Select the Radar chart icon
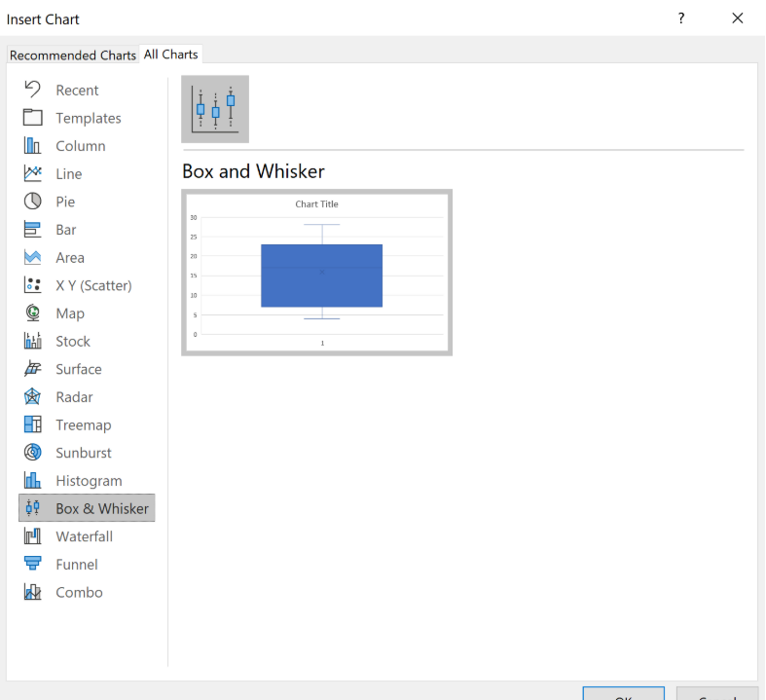This screenshot has height=700, width=766. point(33,397)
